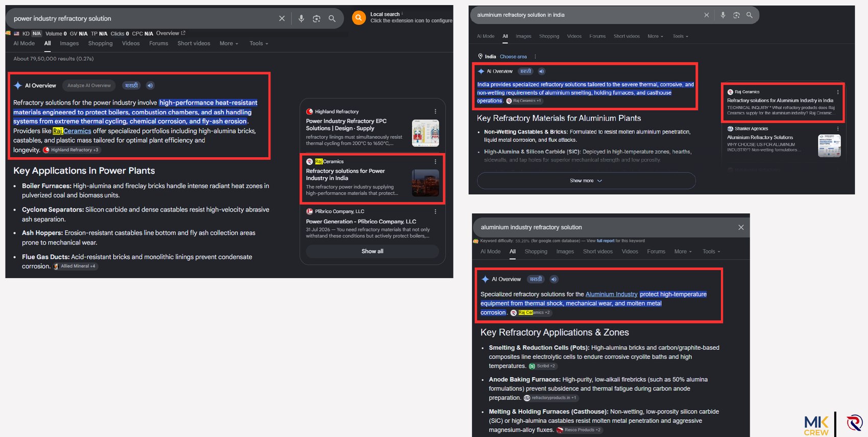Click magnifier icon in aluminium India search bar
Image resolution: width=868 pixels, height=437 pixels.
point(750,15)
